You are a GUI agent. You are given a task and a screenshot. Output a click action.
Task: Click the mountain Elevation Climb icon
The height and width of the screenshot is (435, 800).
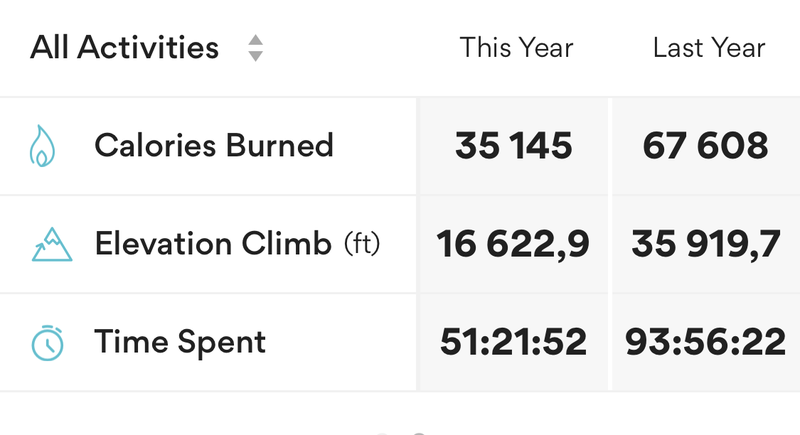pos(52,244)
